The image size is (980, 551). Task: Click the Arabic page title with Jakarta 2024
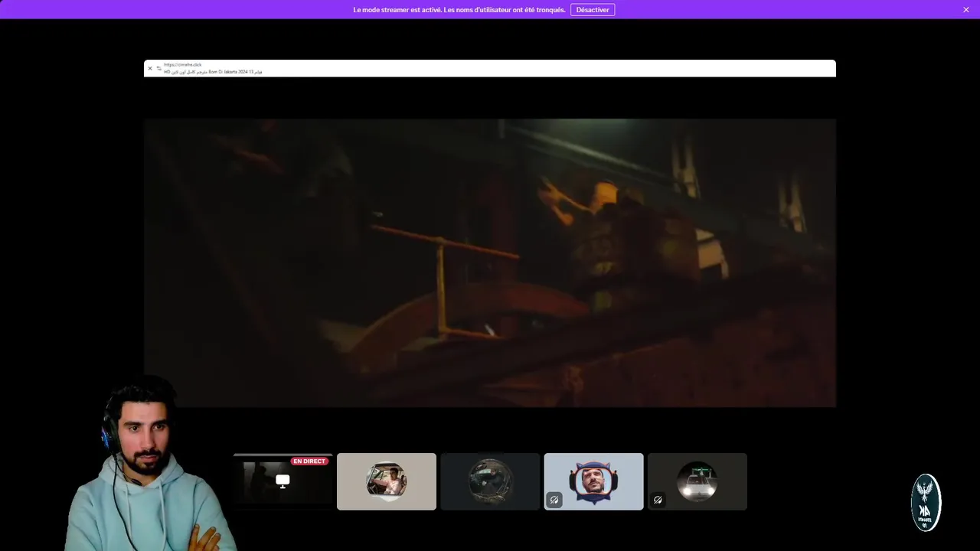click(x=213, y=72)
